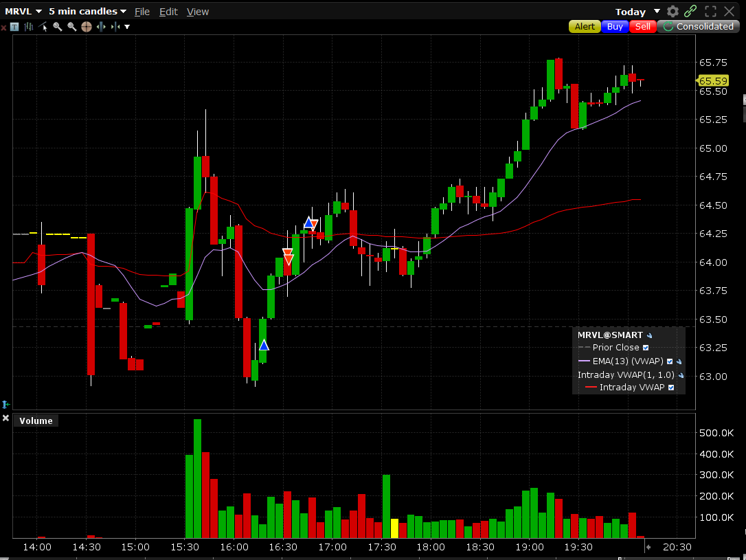746x560 pixels.
Task: Click the fullscreen brackets icon
Action: point(710,12)
